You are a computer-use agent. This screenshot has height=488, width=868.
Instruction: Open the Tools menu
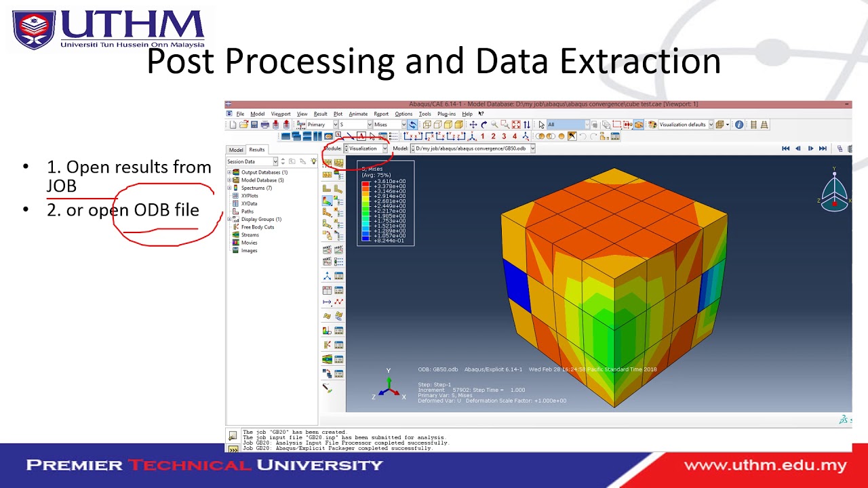point(425,114)
